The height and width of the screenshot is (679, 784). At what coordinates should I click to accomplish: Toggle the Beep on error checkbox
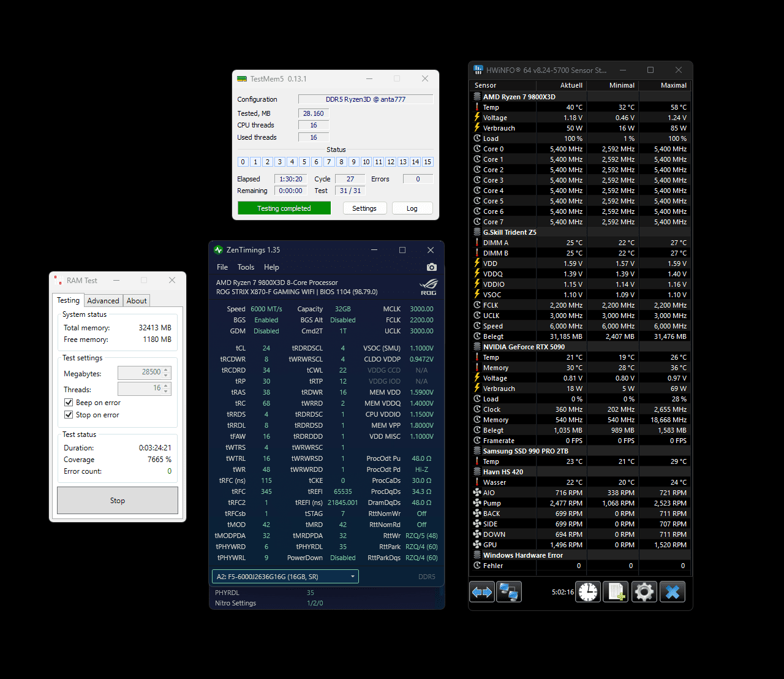(69, 403)
